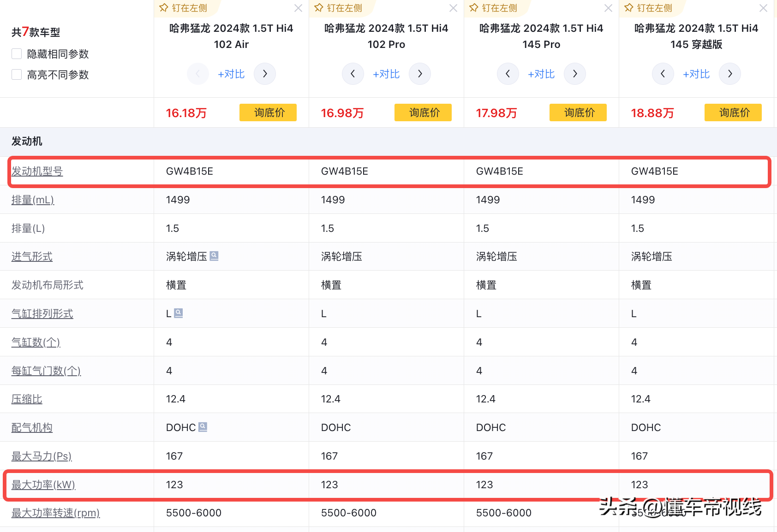This screenshot has width=777, height=532.
Task: Click the 共7款车型 count label
Action: coord(36,32)
